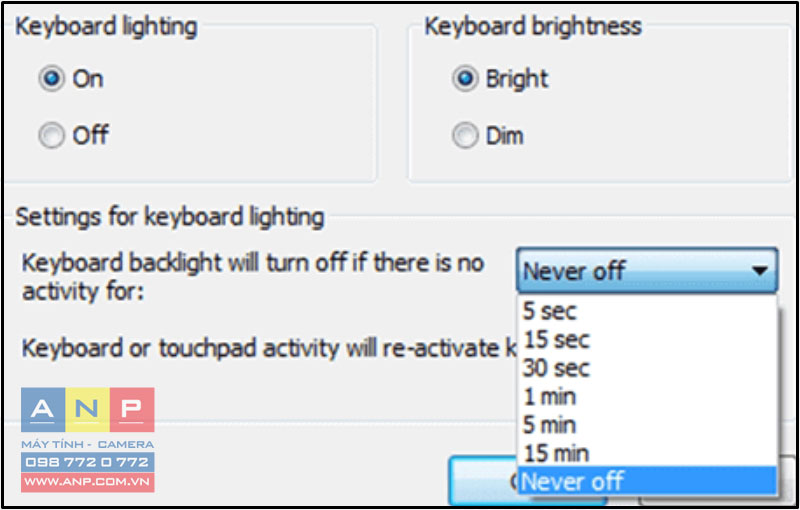800x510 pixels.
Task: Click the red P tile of logo
Action: 132,410
